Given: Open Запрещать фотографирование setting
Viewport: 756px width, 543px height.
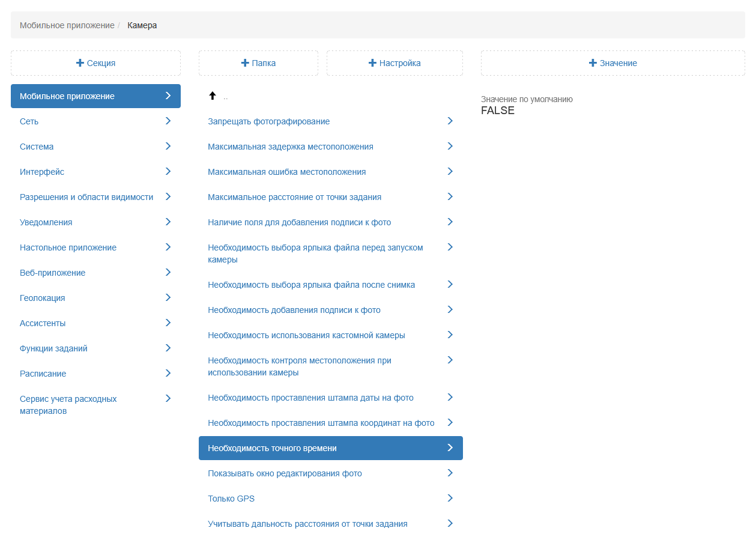Looking at the screenshot, I should click(x=268, y=121).
